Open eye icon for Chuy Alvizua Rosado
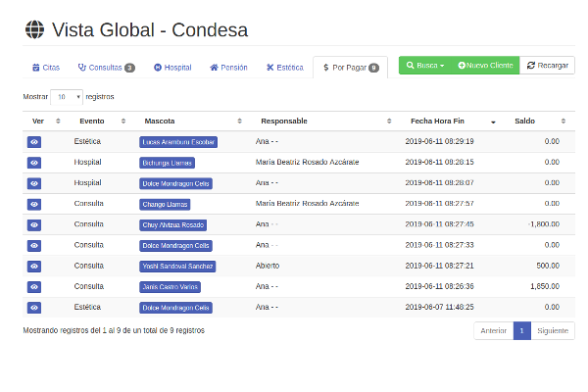Image resolution: width=588 pixels, height=392 pixels. pyautogui.click(x=34, y=224)
